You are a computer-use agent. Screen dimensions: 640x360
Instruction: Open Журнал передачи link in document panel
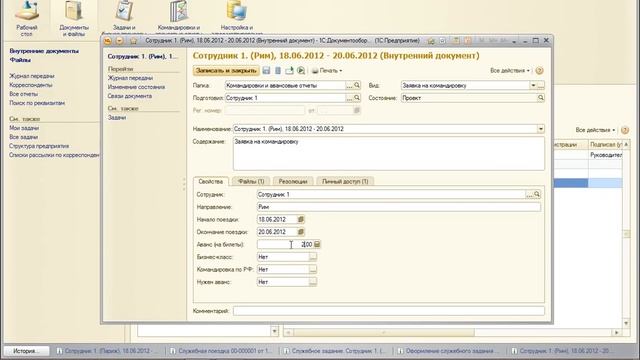click(x=130, y=78)
